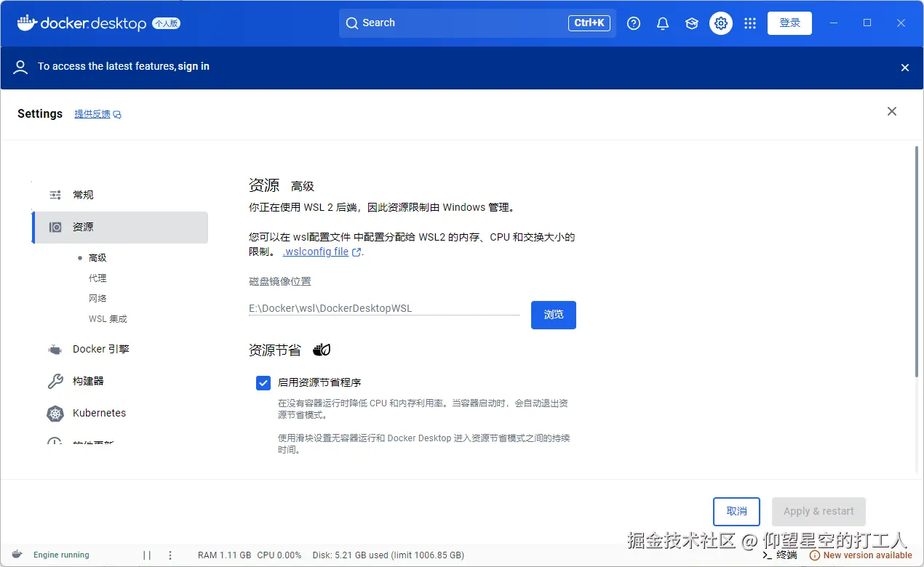The width and height of the screenshot is (924, 567).
Task: Click the Disk: 5.21 GB used status entry
Action: coord(388,555)
